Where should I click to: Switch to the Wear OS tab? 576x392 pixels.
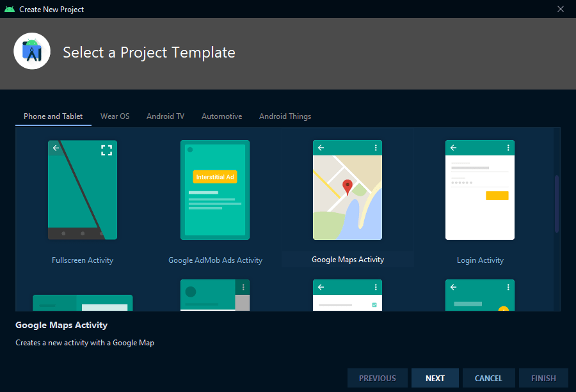[115, 116]
